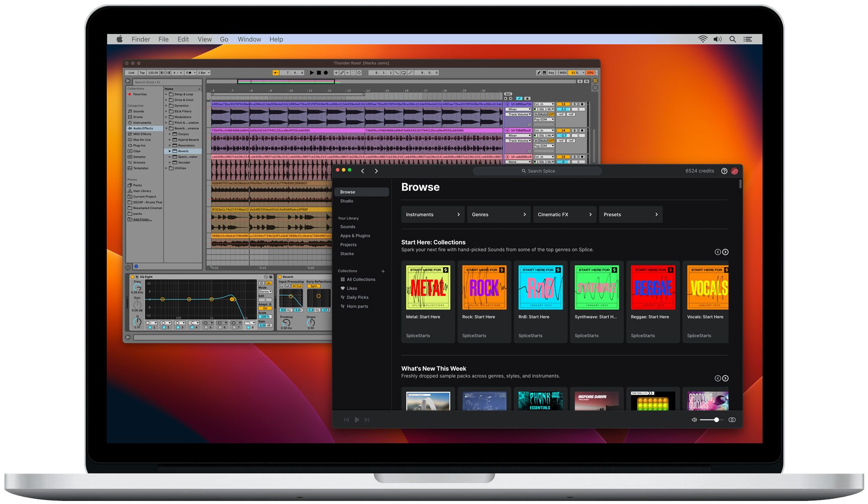Open Daily Picks in Splice collections
This screenshot has height=504, width=868.
tap(358, 297)
